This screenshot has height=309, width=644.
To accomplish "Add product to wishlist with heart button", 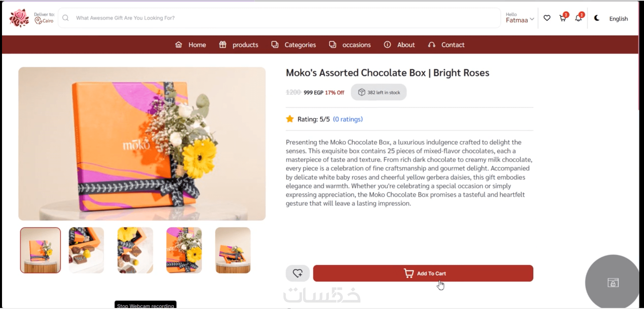I will tap(298, 273).
